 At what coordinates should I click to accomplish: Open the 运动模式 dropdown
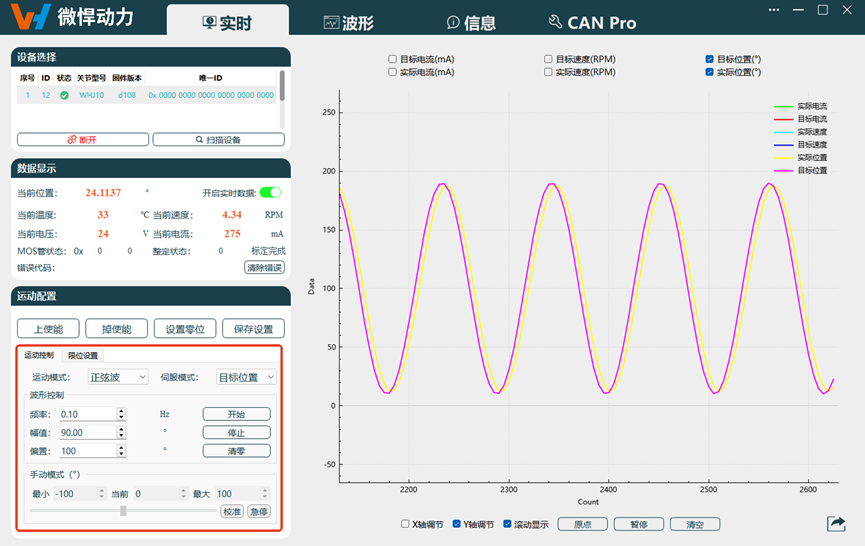118,377
